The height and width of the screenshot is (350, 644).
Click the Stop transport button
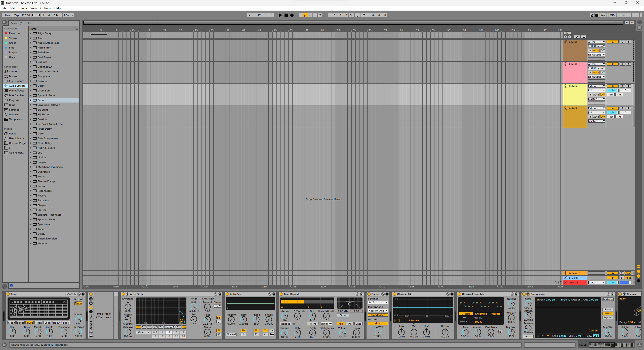286,15
